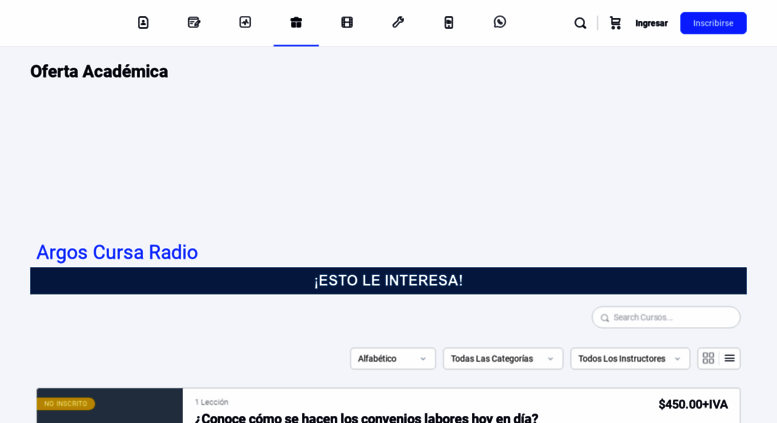Expand the Todas Las Categorías dropdown
777x423 pixels.
(x=502, y=359)
